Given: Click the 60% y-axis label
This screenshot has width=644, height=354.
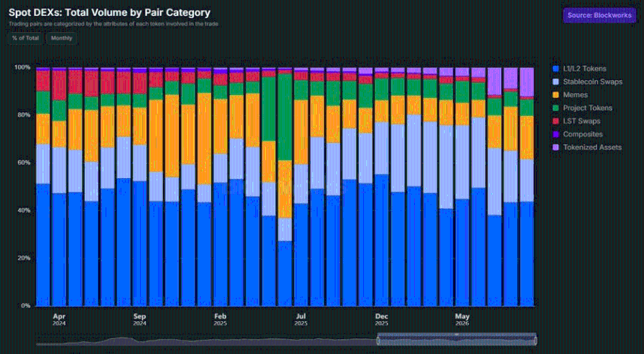Looking at the screenshot, I should point(24,162).
